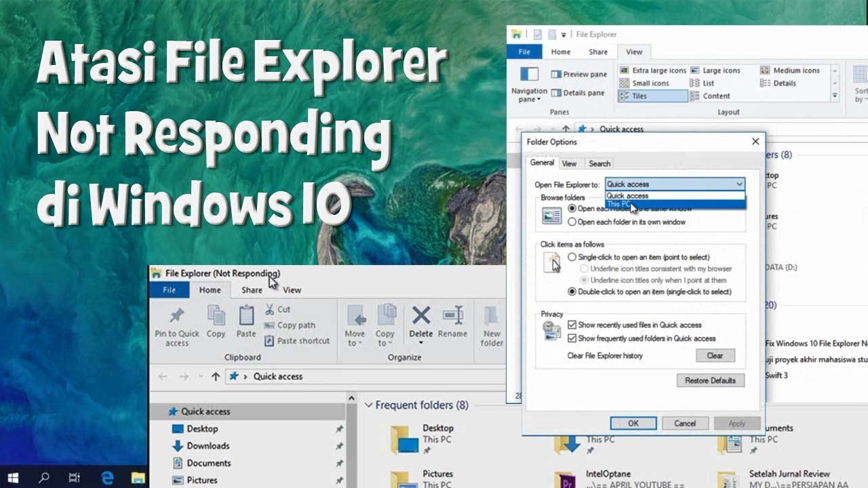Select List layout option
Viewport: 868px width, 488px height.
coord(702,83)
